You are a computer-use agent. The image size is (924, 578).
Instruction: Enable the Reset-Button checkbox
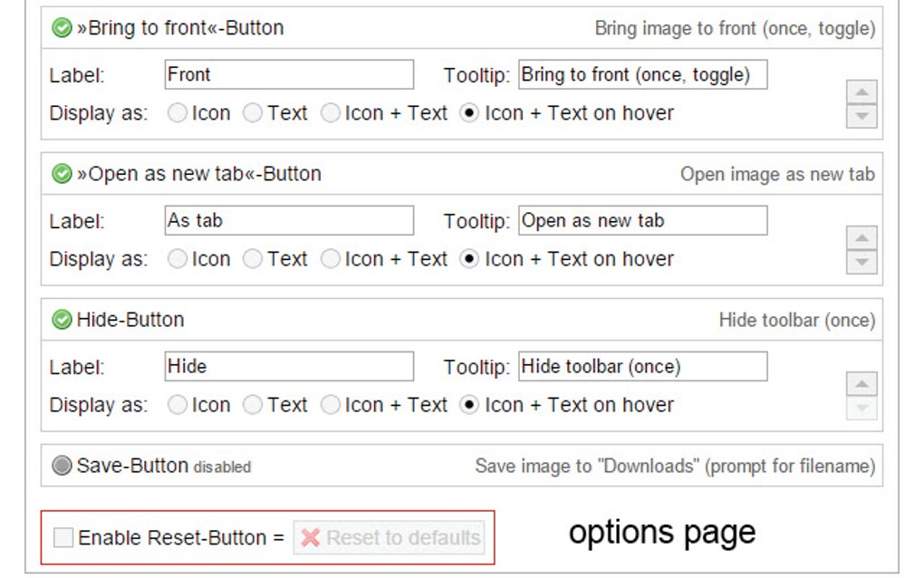tap(62, 537)
